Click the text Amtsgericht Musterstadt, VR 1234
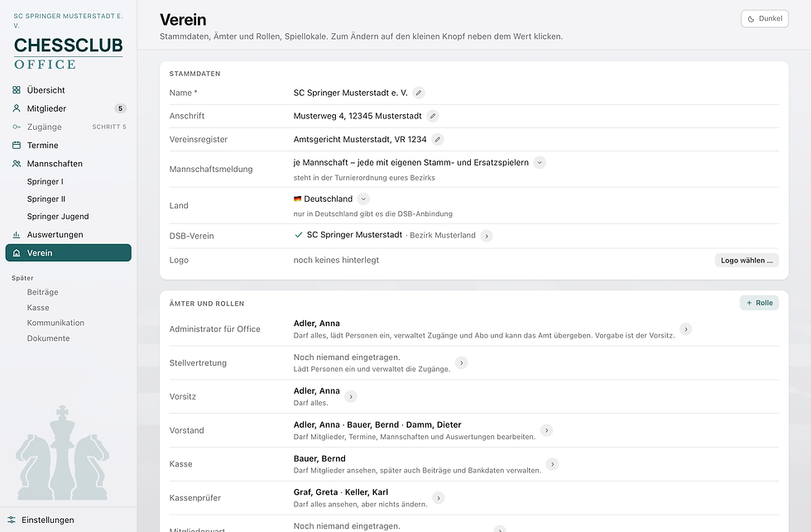 click(360, 140)
